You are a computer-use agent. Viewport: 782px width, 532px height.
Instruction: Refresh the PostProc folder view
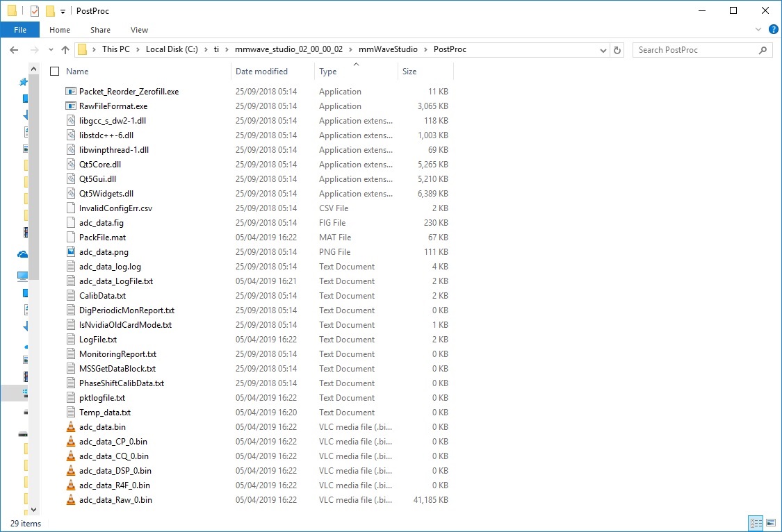pyautogui.click(x=617, y=50)
